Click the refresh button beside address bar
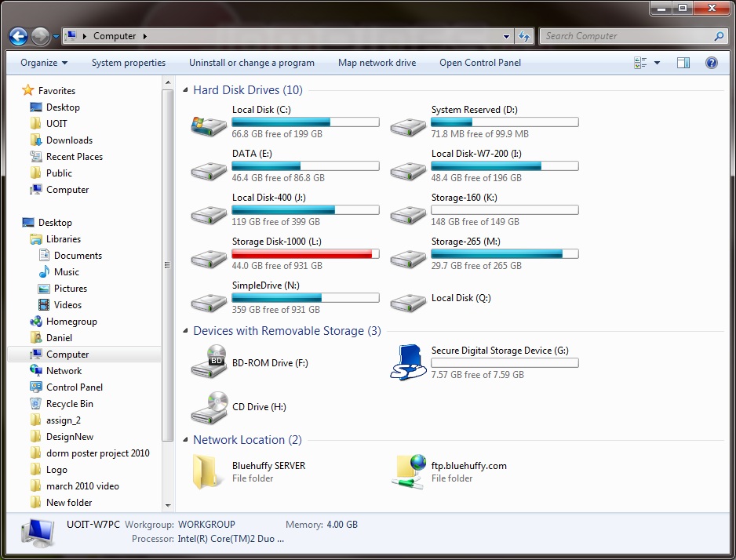This screenshot has height=560, width=736. 524,36
